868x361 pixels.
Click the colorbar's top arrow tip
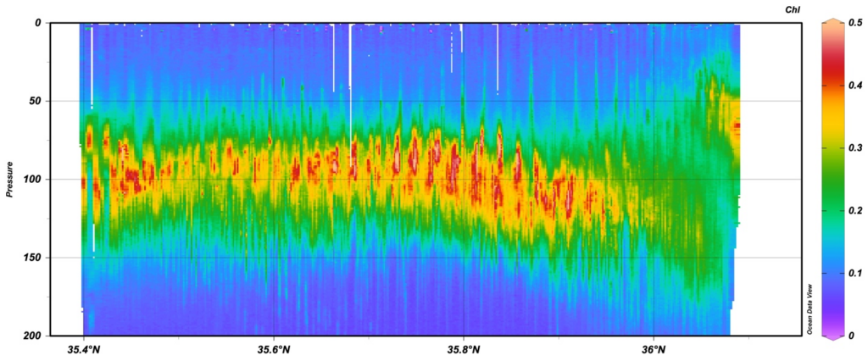coord(832,19)
